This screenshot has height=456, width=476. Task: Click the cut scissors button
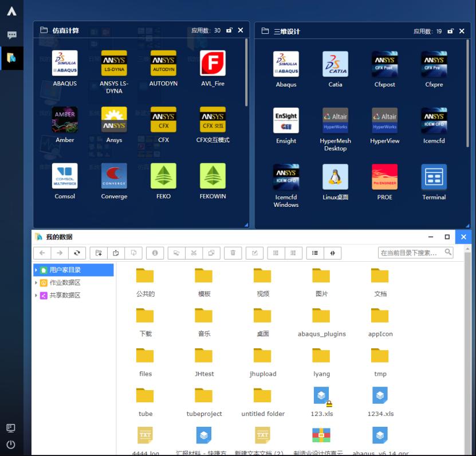tap(194, 253)
